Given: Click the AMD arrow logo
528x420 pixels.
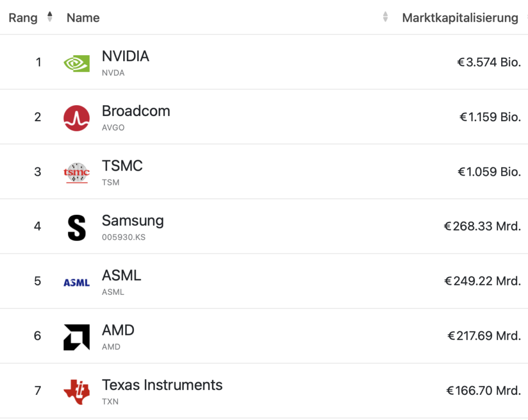Looking at the screenshot, I should [x=76, y=337].
